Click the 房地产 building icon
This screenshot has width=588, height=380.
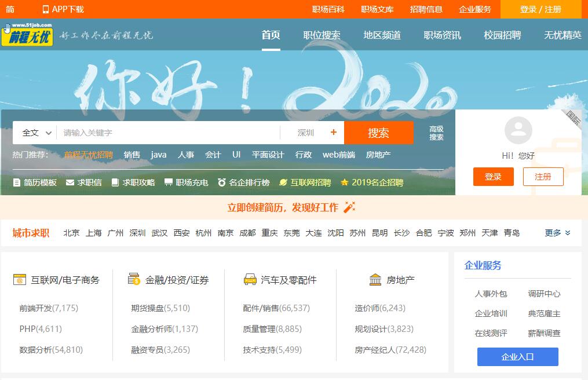click(375, 280)
